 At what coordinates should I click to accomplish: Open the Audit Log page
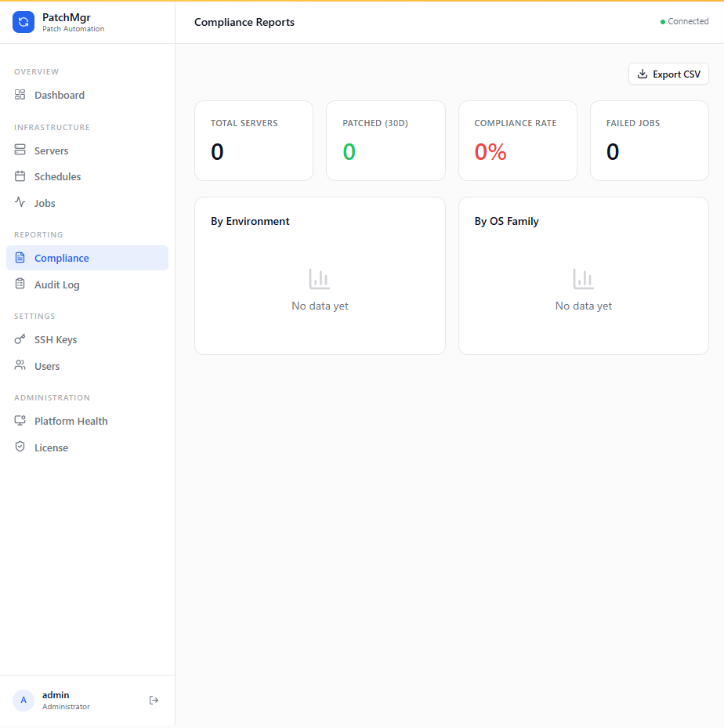tap(87, 284)
